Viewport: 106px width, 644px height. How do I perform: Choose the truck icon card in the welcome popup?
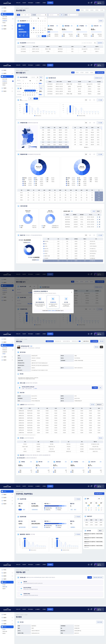click(x=53, y=302)
